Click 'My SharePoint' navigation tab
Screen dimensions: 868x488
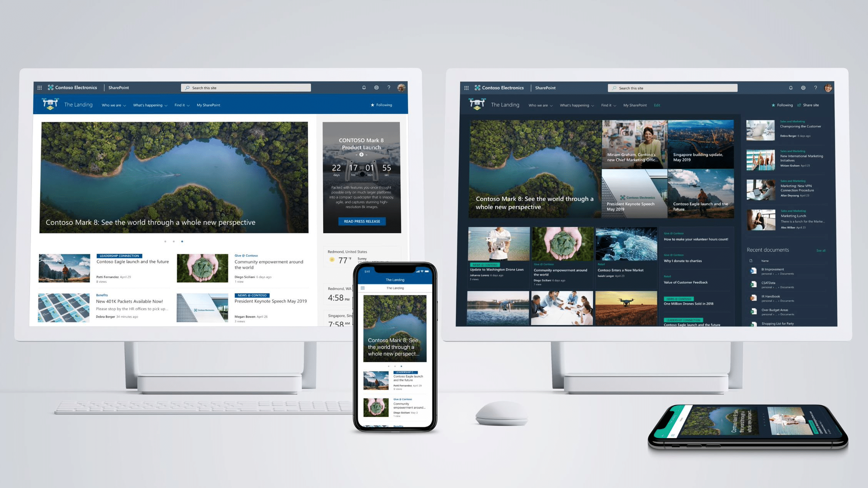pos(209,105)
